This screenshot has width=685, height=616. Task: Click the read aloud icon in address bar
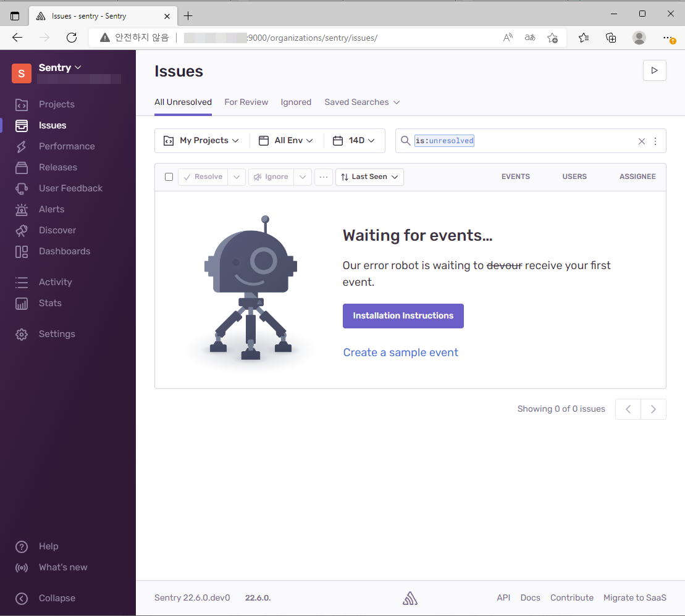tap(507, 38)
